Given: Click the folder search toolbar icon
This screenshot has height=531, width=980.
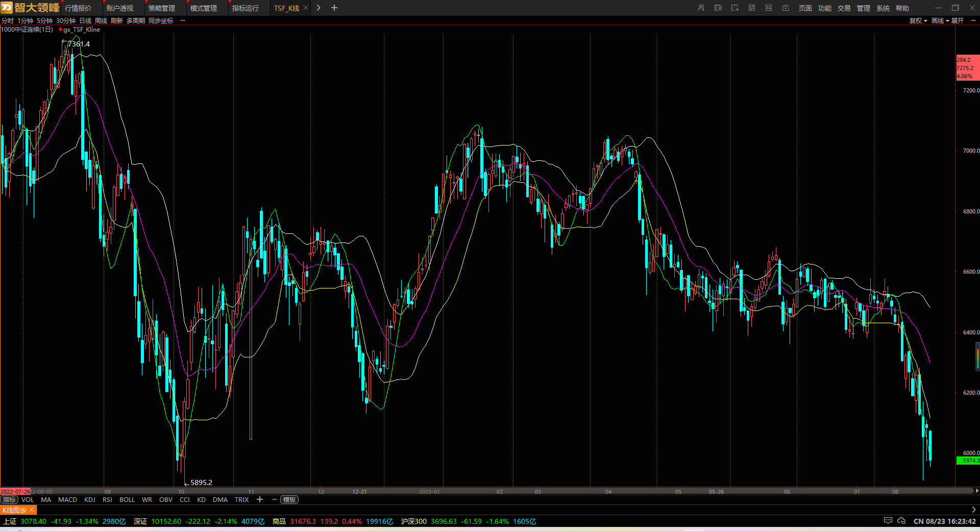Looking at the screenshot, I should [718, 8].
